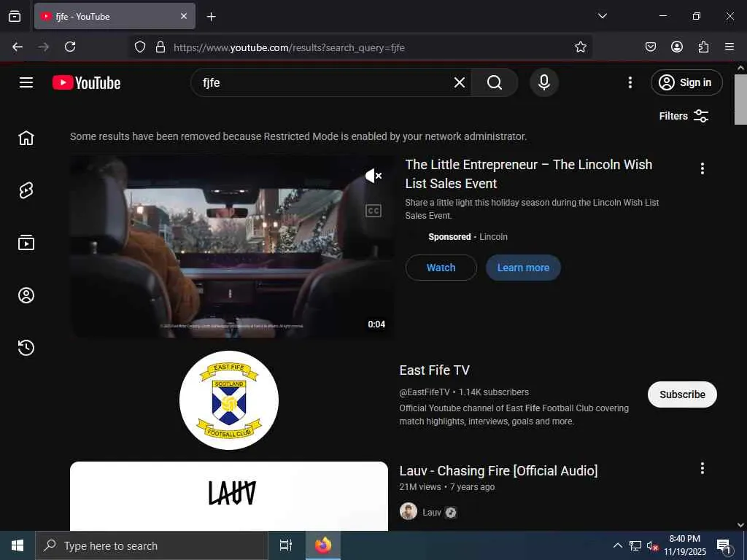Go to the YouTube logo home link
The image size is (747, 560).
coord(86,83)
